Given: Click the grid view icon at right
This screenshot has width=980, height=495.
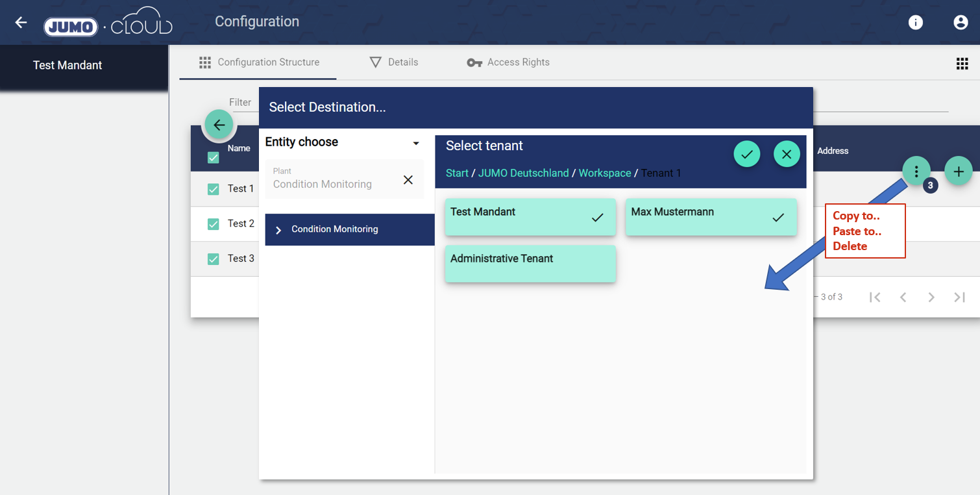Looking at the screenshot, I should [x=962, y=63].
